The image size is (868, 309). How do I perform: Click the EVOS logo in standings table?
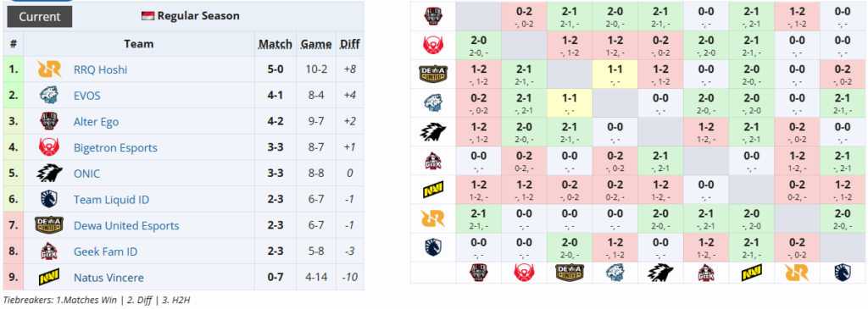coord(46,96)
